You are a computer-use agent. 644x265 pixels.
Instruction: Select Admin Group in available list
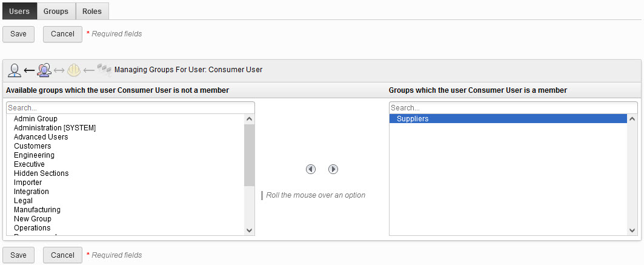pos(125,119)
